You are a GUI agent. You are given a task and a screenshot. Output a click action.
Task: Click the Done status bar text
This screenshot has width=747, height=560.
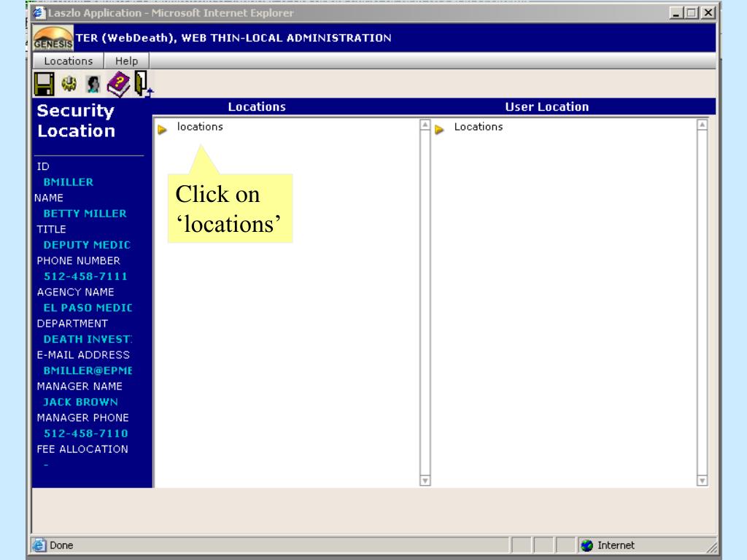point(61,545)
